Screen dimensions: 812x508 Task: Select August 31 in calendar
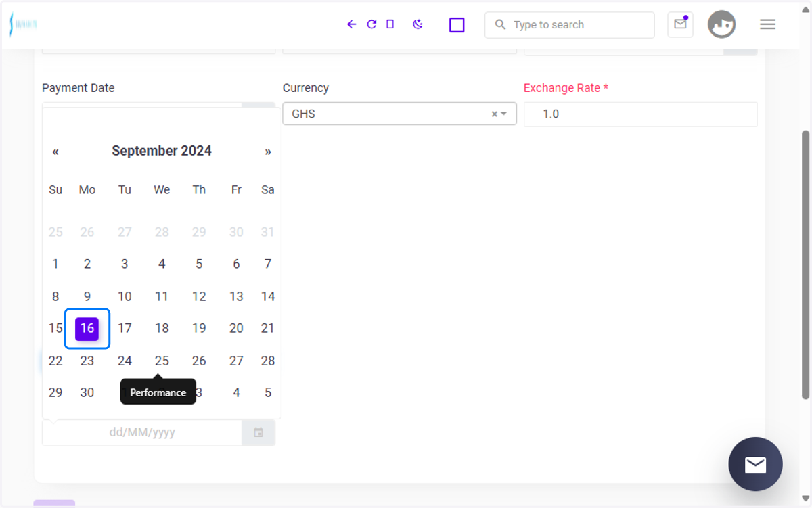tap(268, 232)
